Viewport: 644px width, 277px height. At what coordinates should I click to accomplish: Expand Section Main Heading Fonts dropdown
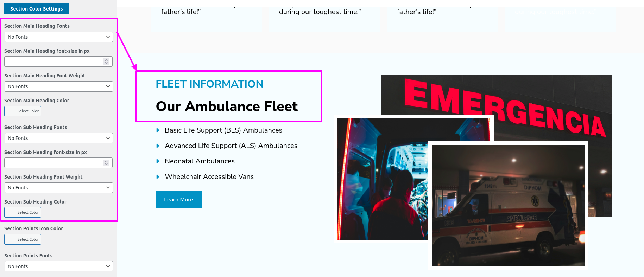coord(58,37)
